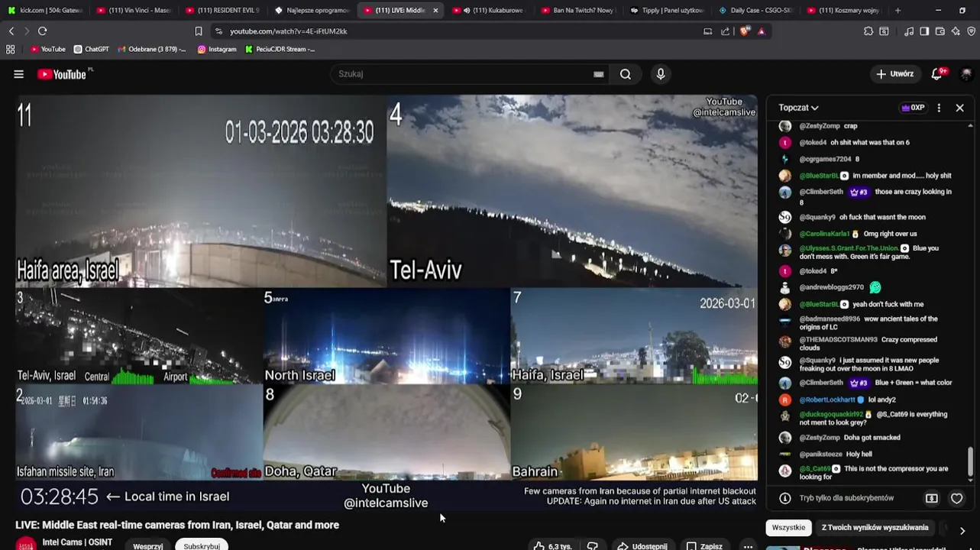Click the Zapisz save button
This screenshot has height=550, width=980.
click(x=703, y=545)
